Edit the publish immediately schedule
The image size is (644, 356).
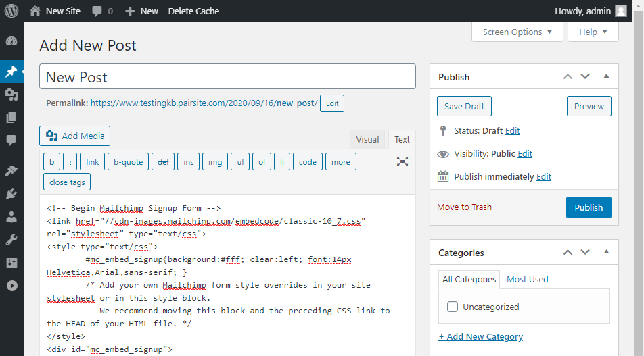click(x=544, y=177)
